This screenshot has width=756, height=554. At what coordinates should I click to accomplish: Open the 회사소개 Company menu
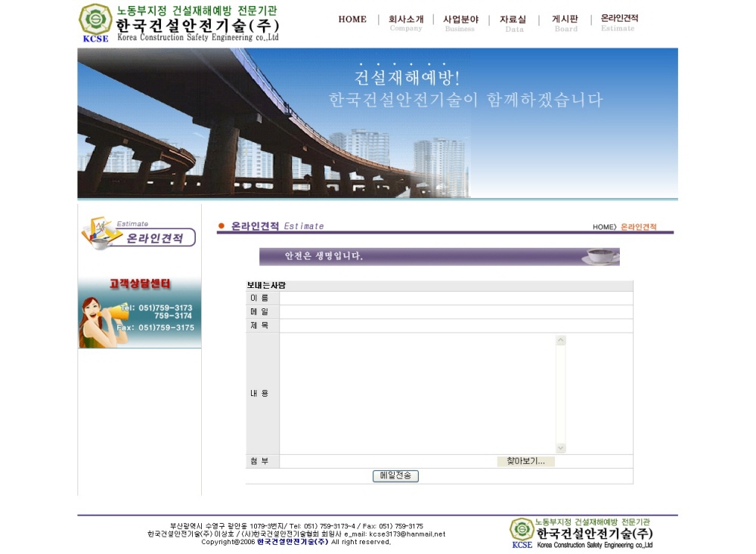pyautogui.click(x=406, y=23)
